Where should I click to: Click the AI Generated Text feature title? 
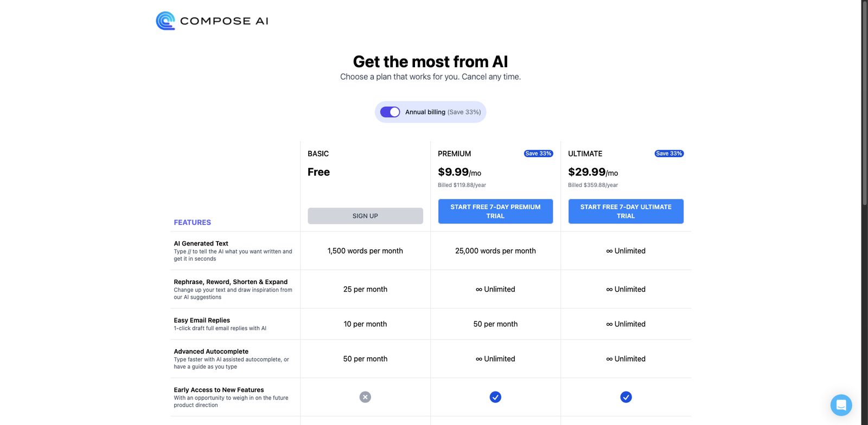201,243
